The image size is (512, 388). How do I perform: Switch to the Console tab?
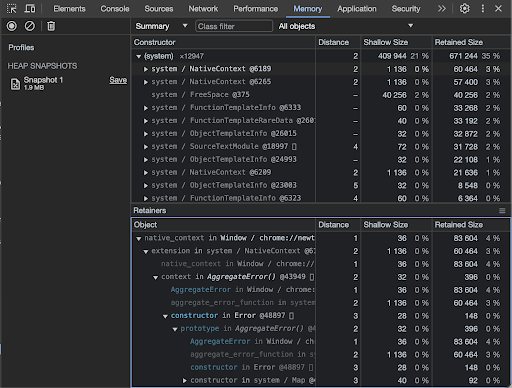pyautogui.click(x=115, y=9)
